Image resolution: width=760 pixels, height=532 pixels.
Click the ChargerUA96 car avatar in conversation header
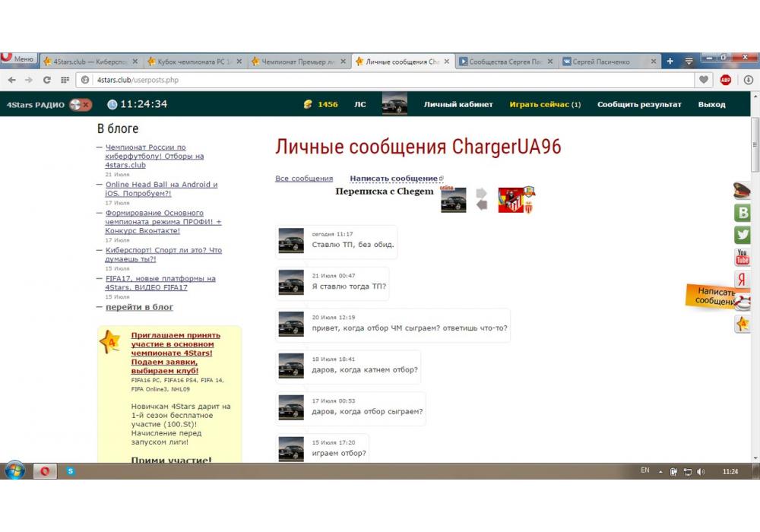click(x=453, y=200)
